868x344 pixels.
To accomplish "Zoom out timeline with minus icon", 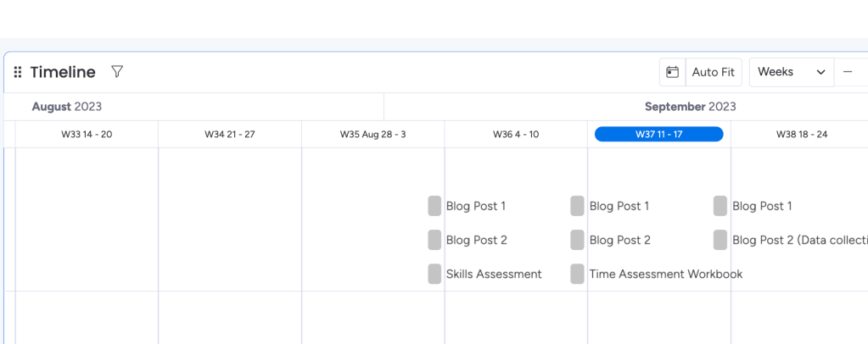I will [x=848, y=72].
